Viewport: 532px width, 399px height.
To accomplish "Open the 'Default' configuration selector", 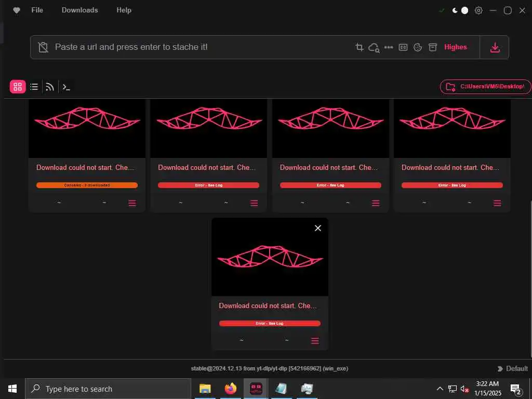I will pos(513,369).
